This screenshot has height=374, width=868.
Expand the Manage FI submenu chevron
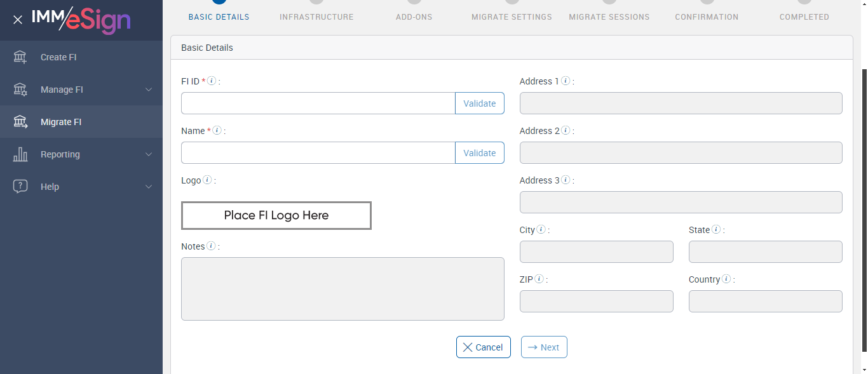[149, 90]
